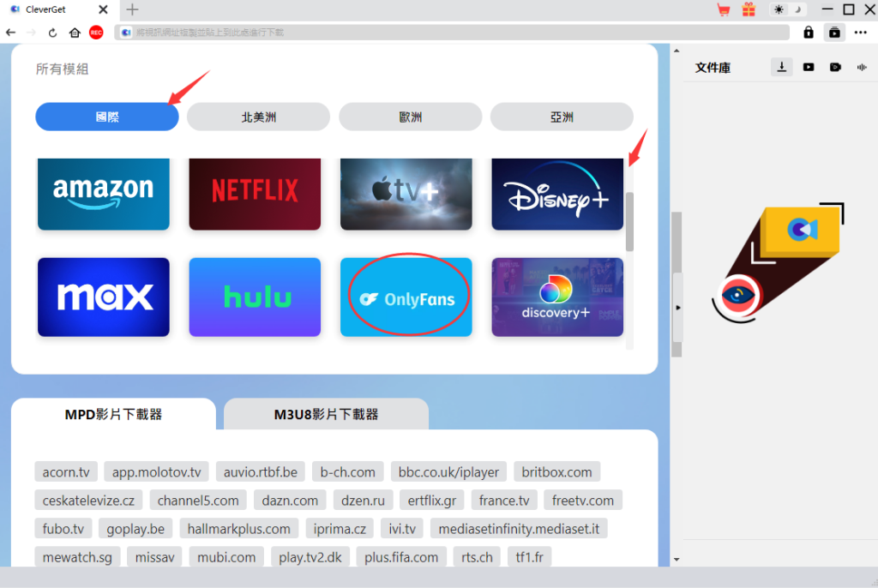Click the page scroll down arrow

(677, 560)
